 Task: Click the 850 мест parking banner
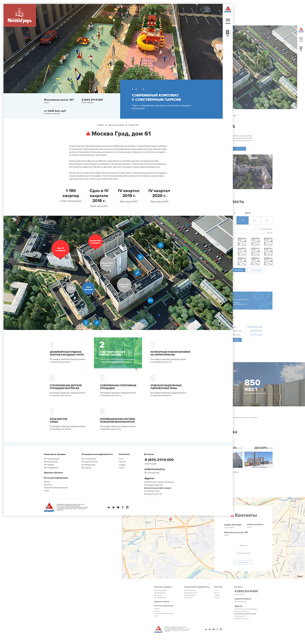click(269, 384)
